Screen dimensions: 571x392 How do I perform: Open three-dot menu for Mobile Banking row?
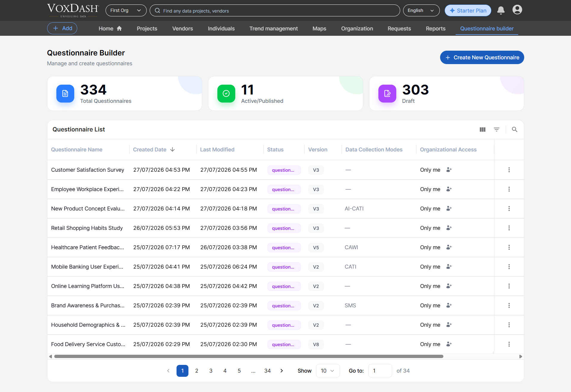[509, 267]
